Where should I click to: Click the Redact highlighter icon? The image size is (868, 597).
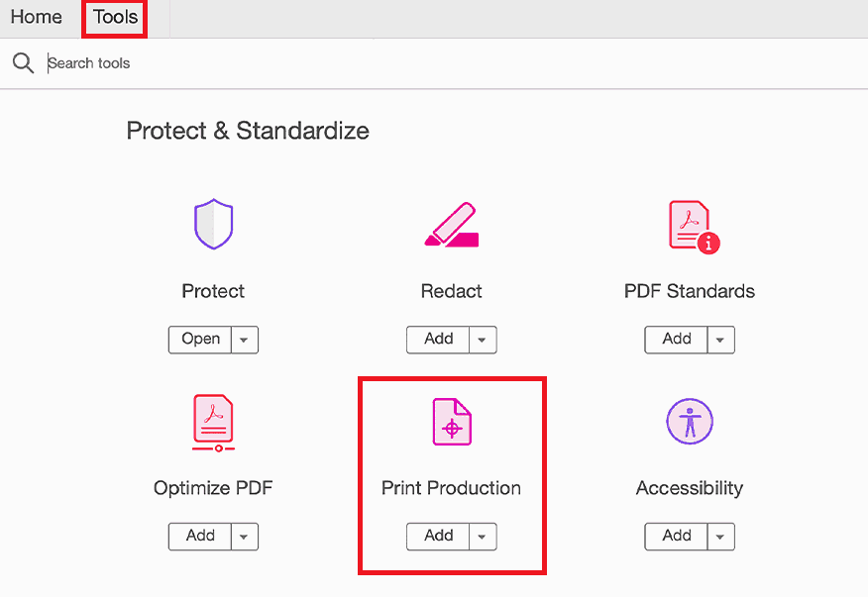(x=451, y=224)
